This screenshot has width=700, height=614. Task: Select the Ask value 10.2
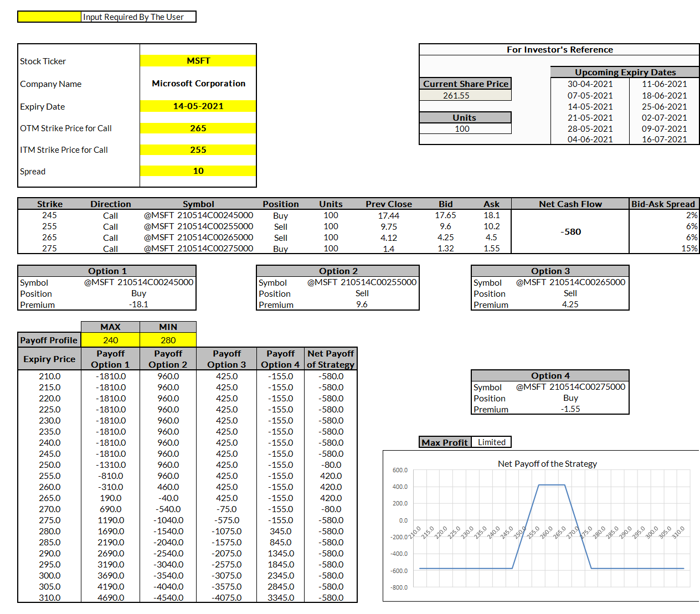492,226
